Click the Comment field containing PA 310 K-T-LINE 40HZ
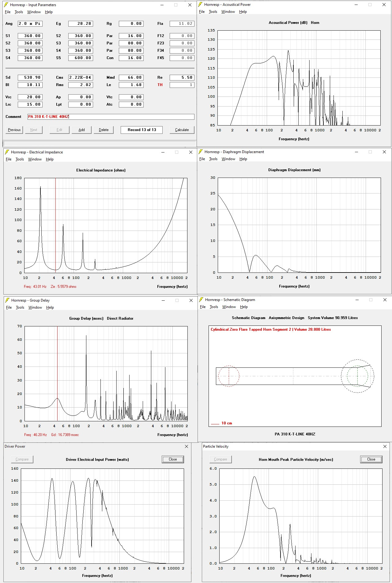Image resolution: width=392 pixels, height=583 pixels. [x=111, y=117]
